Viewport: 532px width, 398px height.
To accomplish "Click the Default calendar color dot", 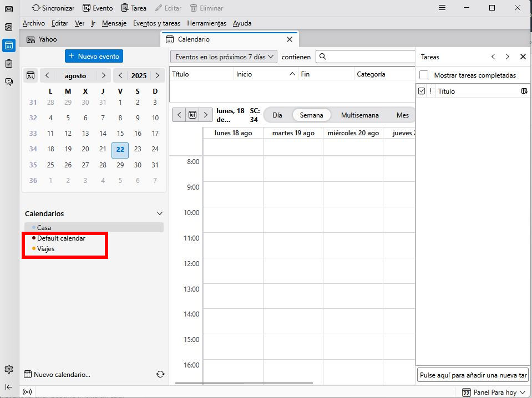I will click(x=34, y=238).
